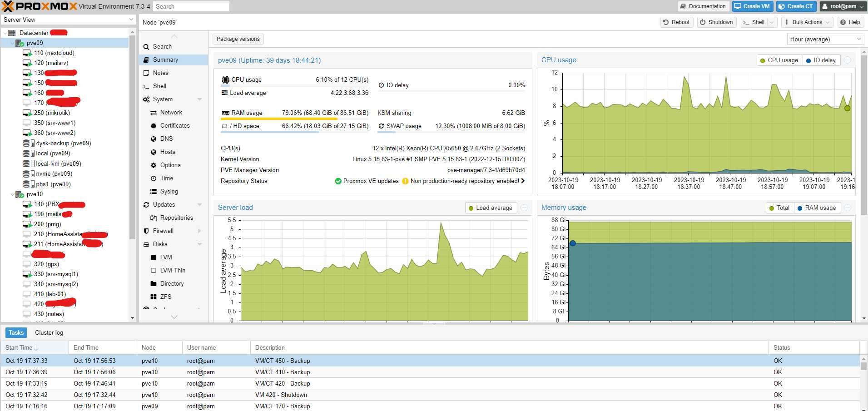
Task: Click the Shutdown button
Action: pos(716,22)
